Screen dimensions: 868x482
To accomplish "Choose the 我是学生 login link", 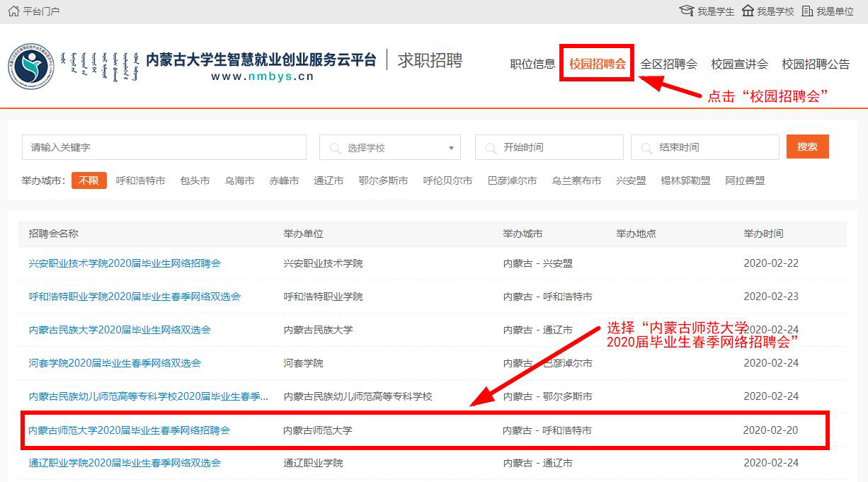I will click(x=716, y=11).
